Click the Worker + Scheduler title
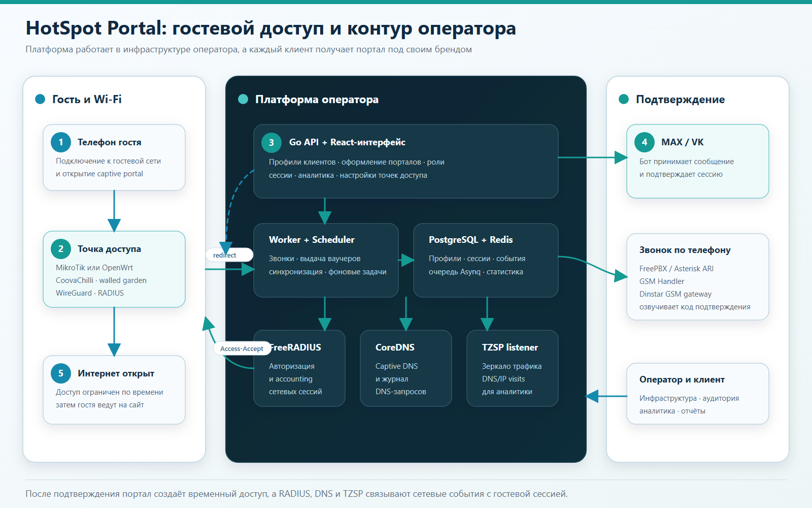The height and width of the screenshot is (508, 812). [x=312, y=239]
